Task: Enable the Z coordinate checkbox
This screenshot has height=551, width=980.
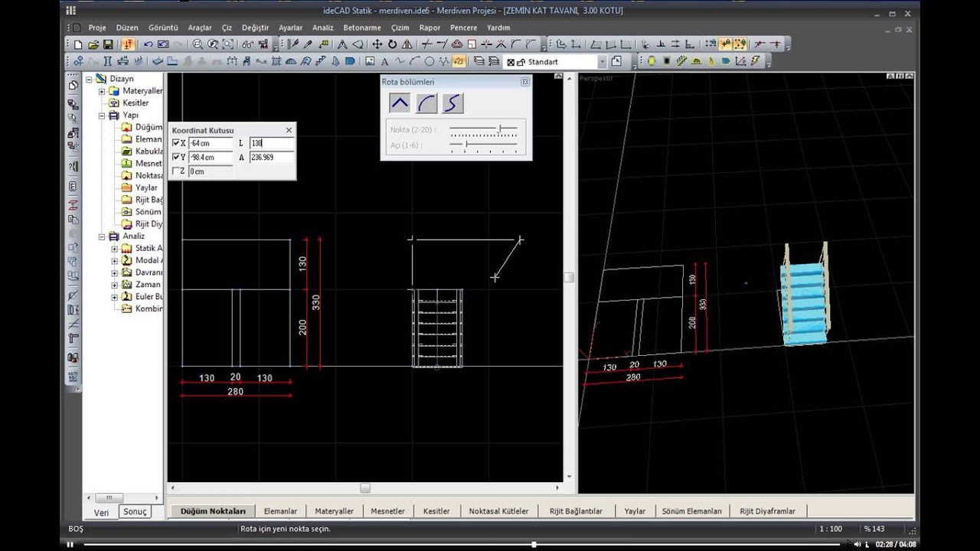Action: coord(176,171)
